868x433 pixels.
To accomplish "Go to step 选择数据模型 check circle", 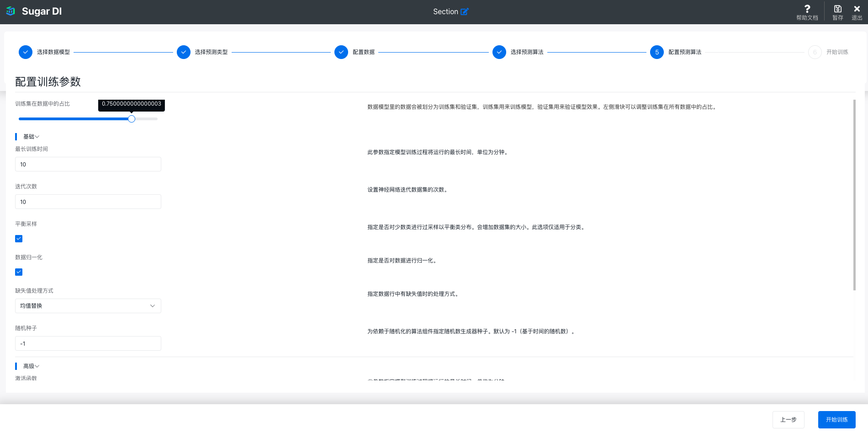I will coord(26,52).
